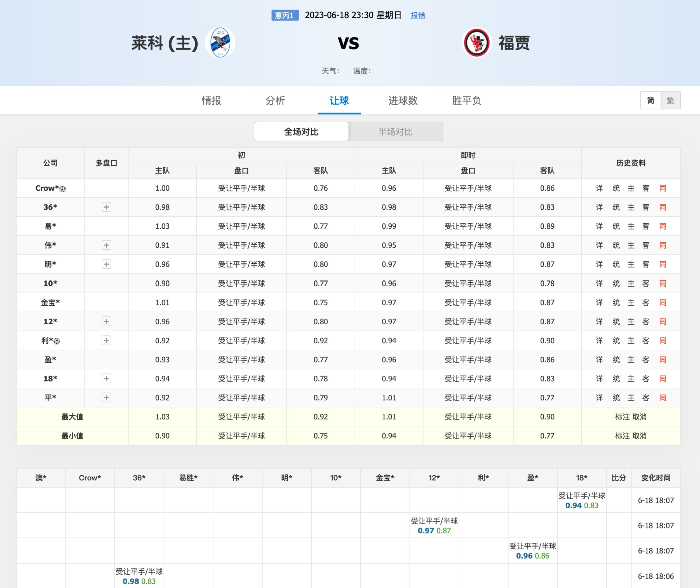Expand multi-handicap plus for 12* row
The height and width of the screenshot is (588, 700).
point(106,322)
